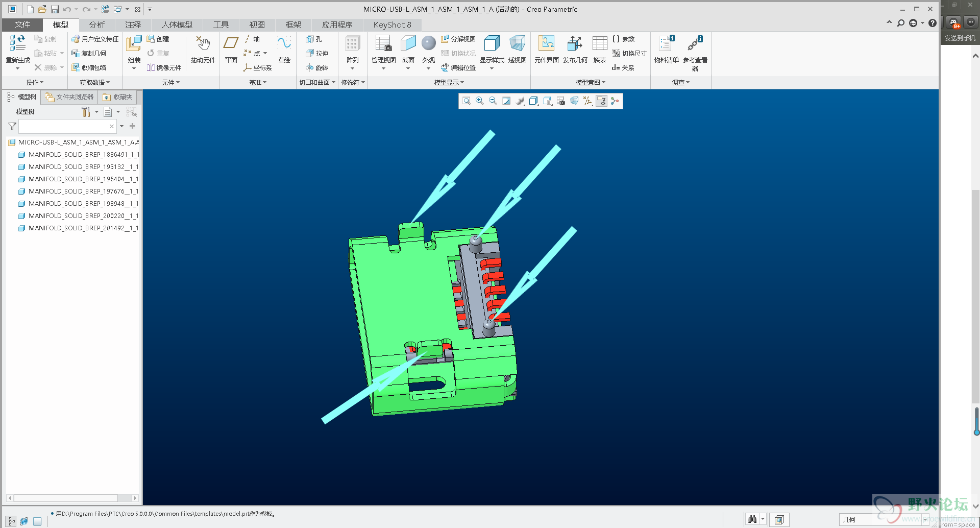Click 收缩包络 (Shrinkwrap) button
The height and width of the screenshot is (528, 980).
click(x=89, y=67)
